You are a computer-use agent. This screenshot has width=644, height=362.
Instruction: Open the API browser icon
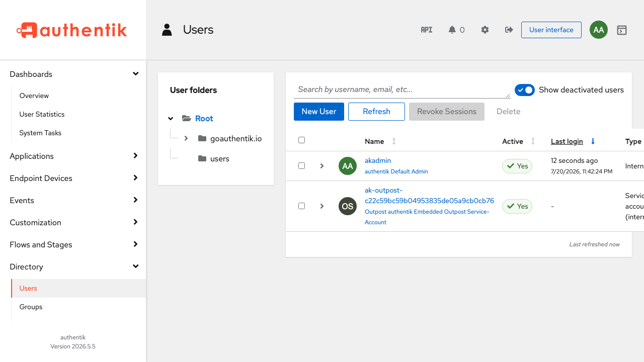427,30
